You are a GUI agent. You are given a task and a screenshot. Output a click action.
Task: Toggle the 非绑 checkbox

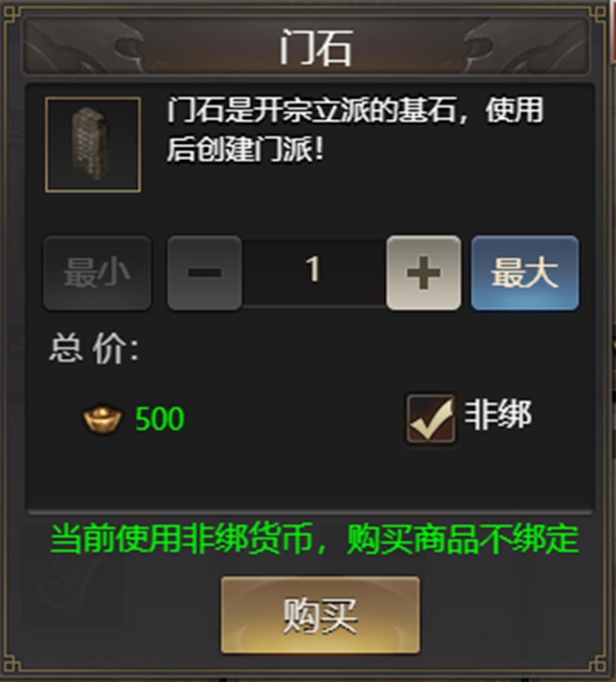431,419
